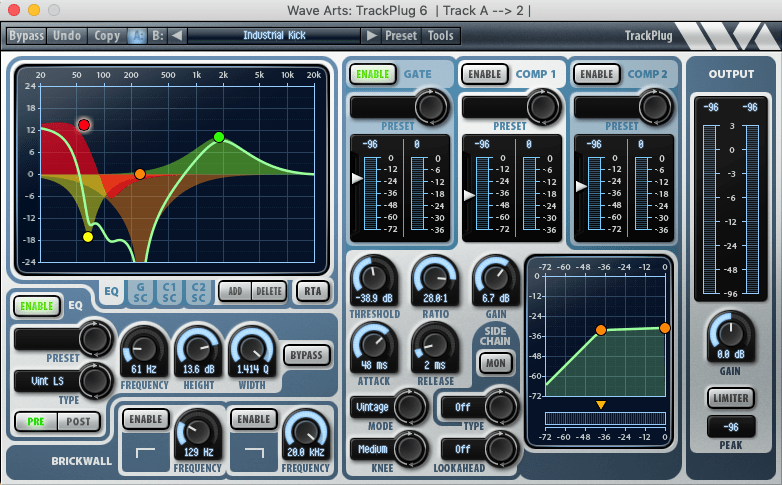Enable the high-pass brickwall filter
This screenshot has height=485, width=782.
pyautogui.click(x=146, y=419)
